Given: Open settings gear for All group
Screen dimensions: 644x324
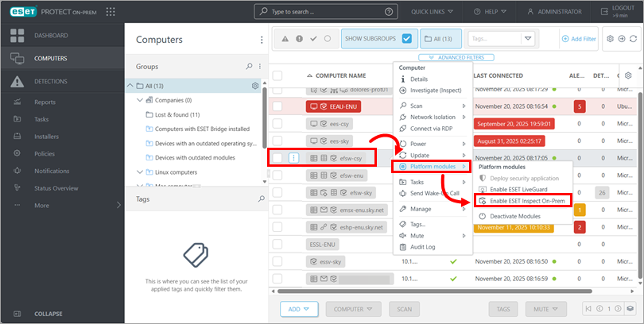Looking at the screenshot, I should [254, 86].
